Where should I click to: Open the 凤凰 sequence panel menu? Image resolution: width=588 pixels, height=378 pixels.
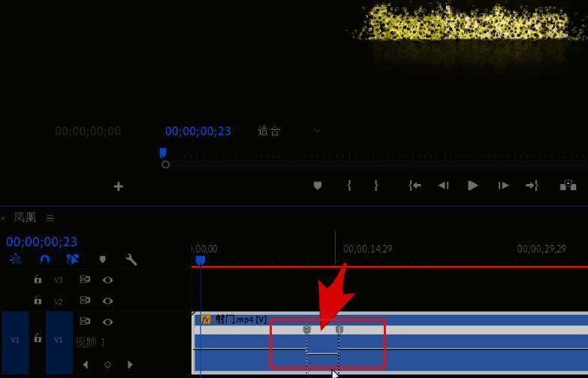point(50,218)
